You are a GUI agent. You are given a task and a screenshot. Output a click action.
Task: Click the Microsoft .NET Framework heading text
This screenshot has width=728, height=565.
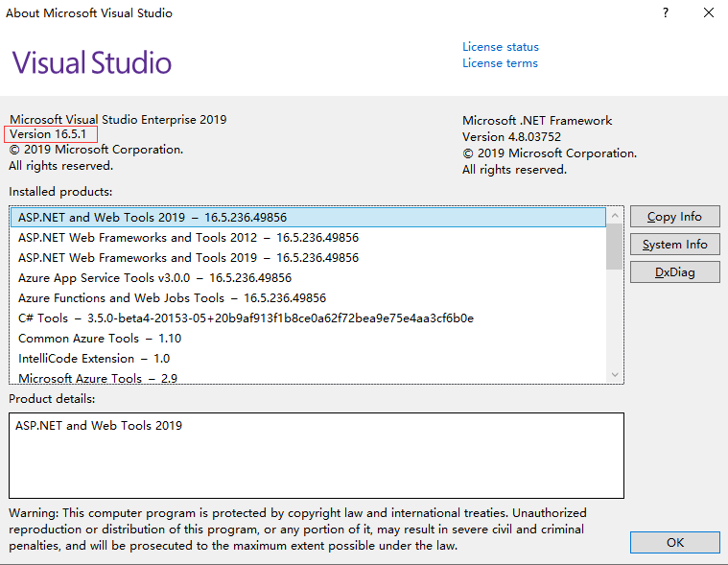[x=537, y=121]
